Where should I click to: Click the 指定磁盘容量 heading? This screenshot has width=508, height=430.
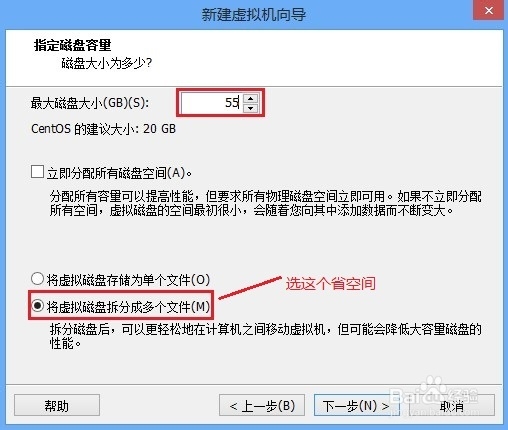(72, 45)
